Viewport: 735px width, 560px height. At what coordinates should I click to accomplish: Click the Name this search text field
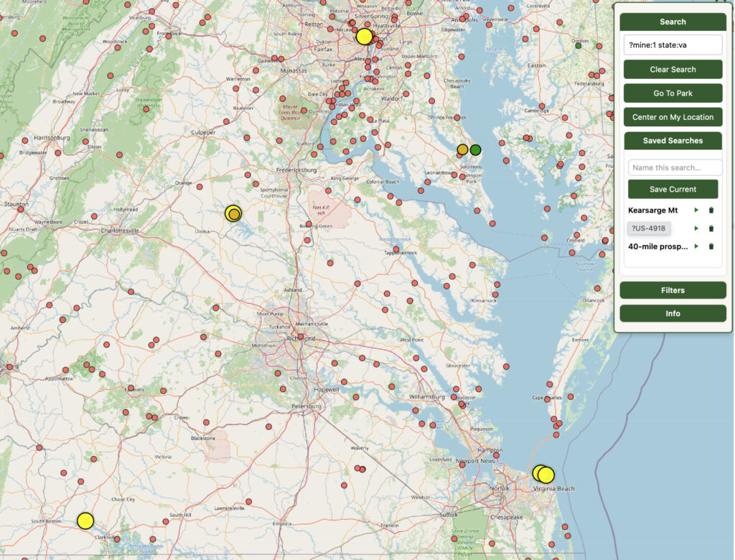point(674,168)
